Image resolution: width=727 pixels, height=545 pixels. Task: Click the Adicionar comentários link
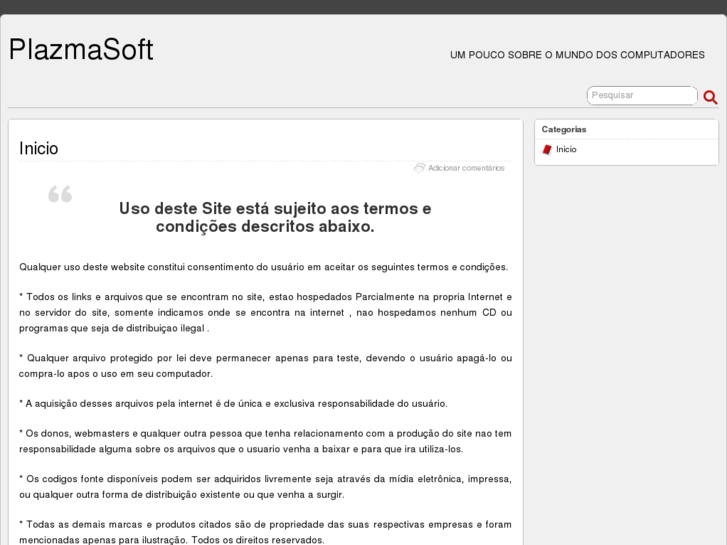tap(466, 168)
